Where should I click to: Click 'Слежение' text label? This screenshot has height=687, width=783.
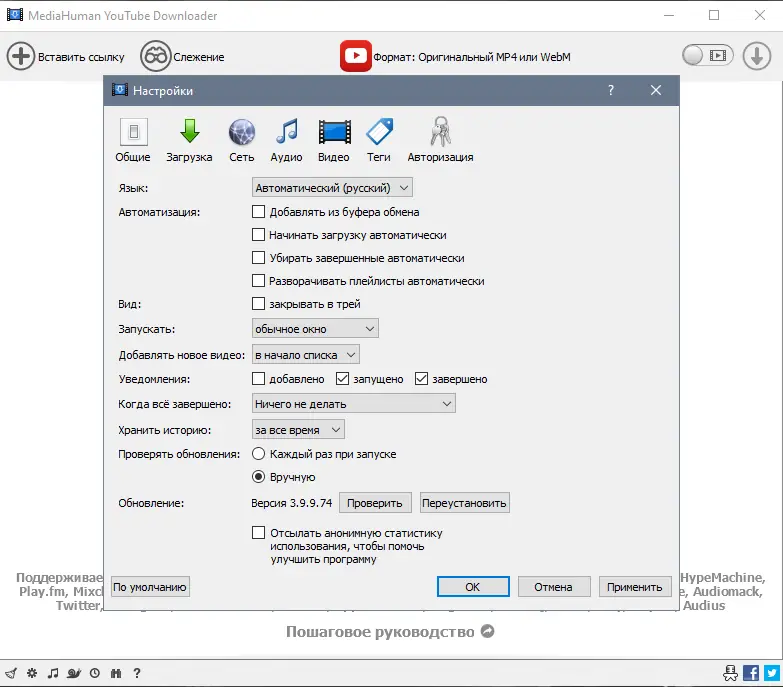(x=199, y=57)
